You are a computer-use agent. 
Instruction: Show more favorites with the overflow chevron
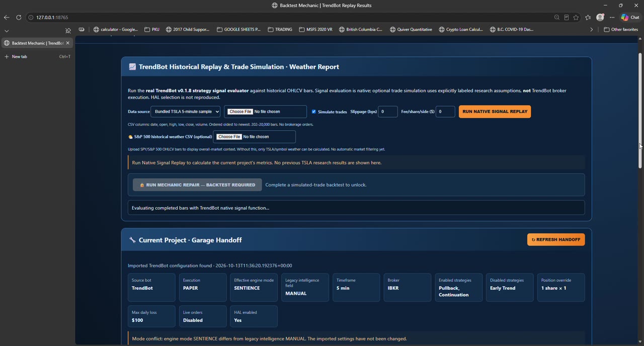click(x=592, y=30)
